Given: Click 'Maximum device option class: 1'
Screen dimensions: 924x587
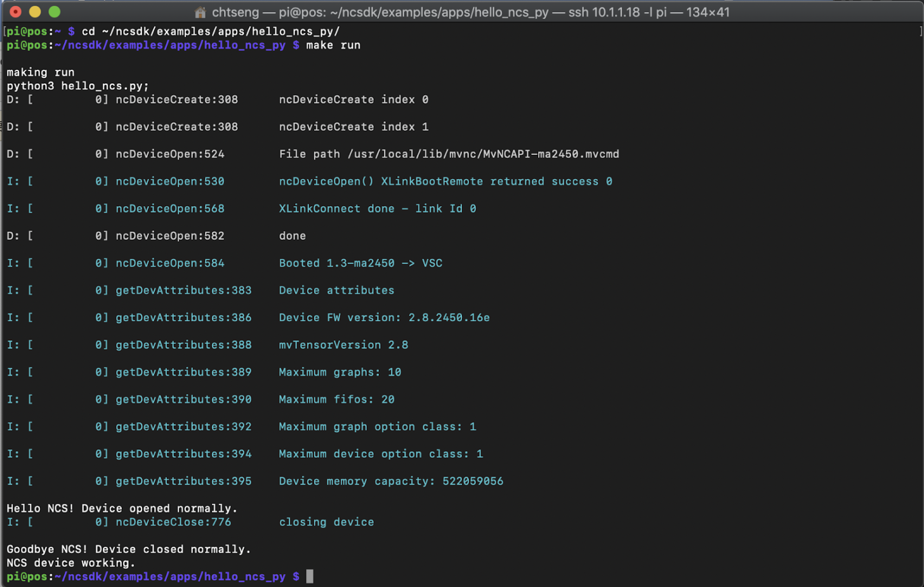Looking at the screenshot, I should 381,454.
